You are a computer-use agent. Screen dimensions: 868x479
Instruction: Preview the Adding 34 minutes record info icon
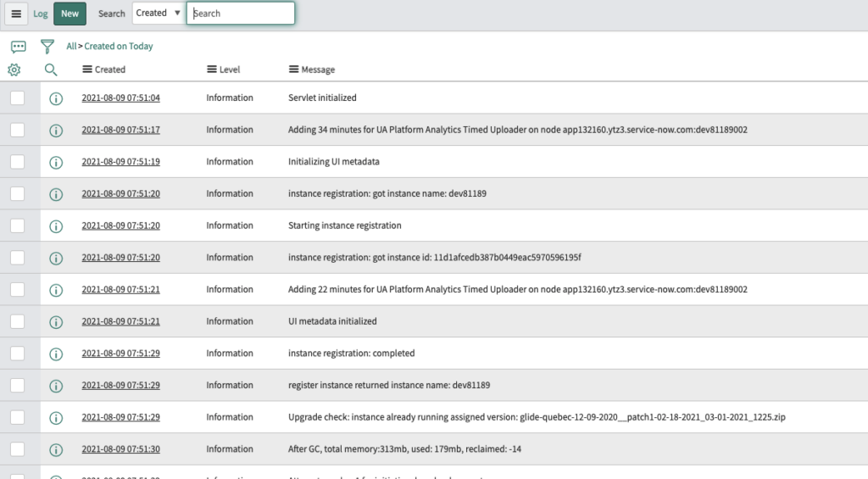click(56, 130)
